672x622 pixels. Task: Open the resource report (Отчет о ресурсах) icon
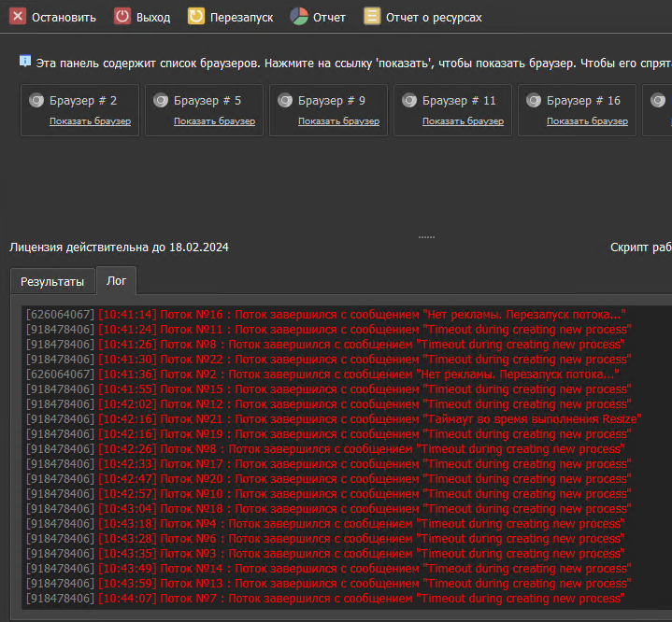pos(372,17)
